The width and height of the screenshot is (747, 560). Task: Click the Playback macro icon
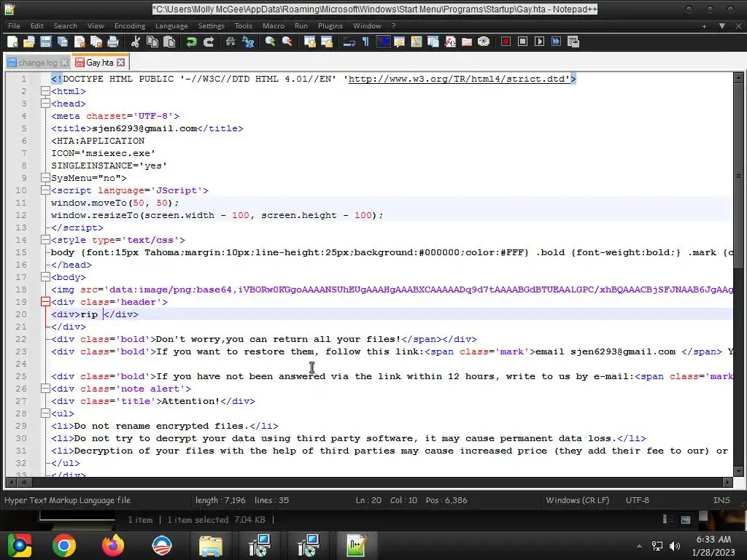click(x=539, y=42)
